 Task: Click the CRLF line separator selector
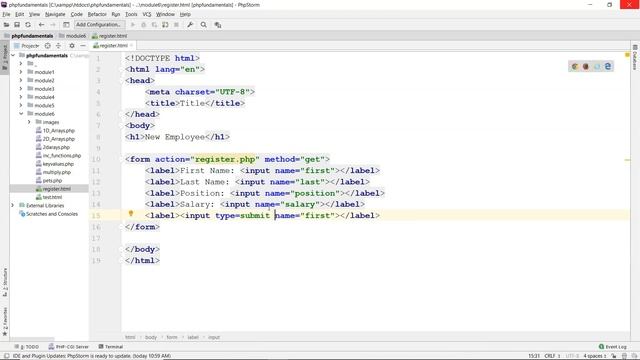pyautogui.click(x=552, y=356)
